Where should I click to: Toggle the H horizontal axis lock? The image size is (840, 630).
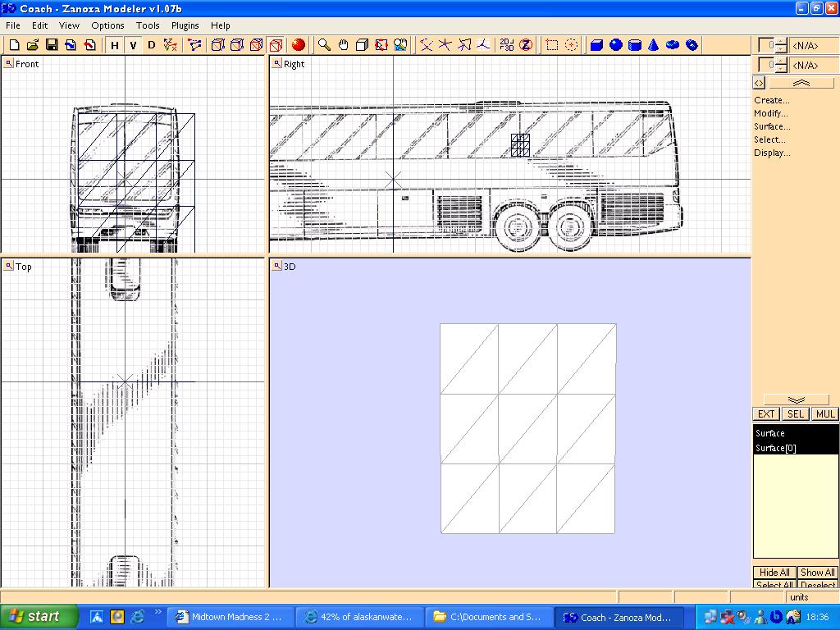115,45
